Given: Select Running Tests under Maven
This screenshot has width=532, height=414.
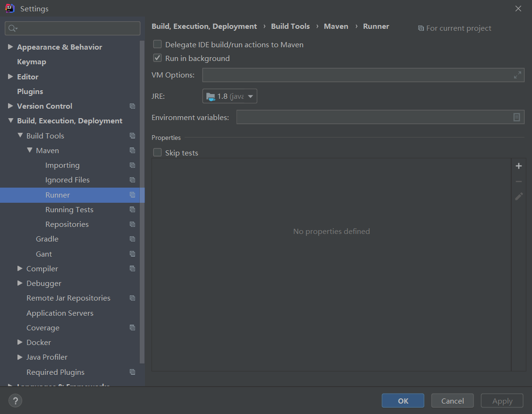Looking at the screenshot, I should point(69,209).
